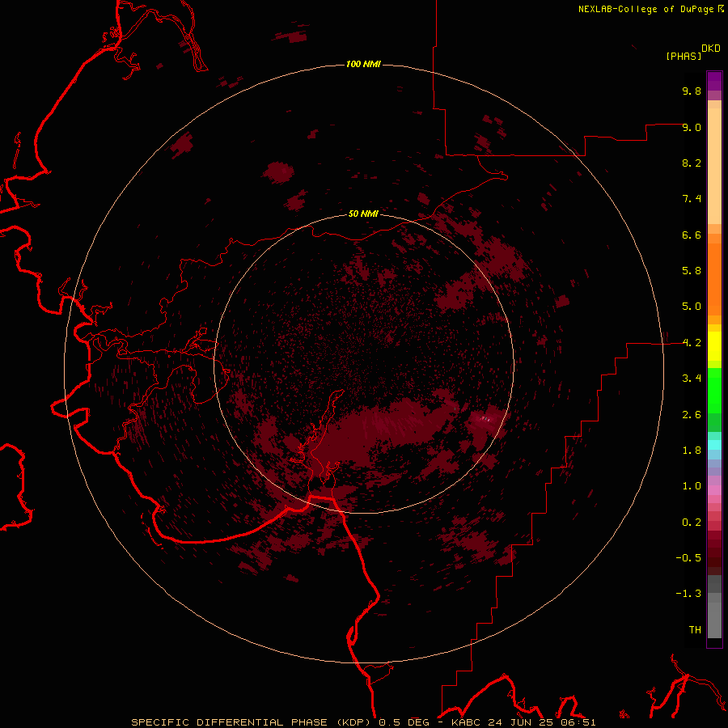The height and width of the screenshot is (728, 728).
Task: Click the DKD label above the legend
Action: 711,49
